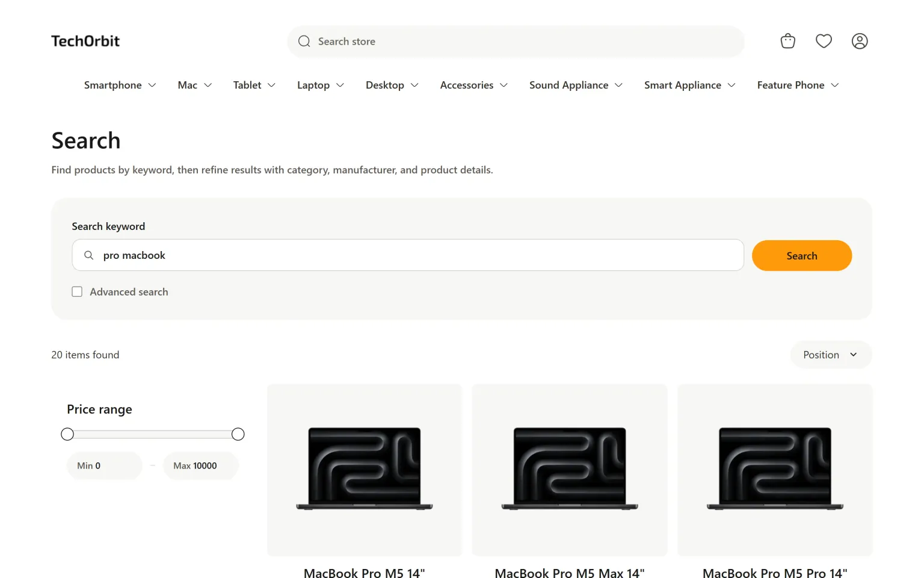Focus the Search store input field
Image resolution: width=924 pixels, height=578 pixels.
coord(516,41)
